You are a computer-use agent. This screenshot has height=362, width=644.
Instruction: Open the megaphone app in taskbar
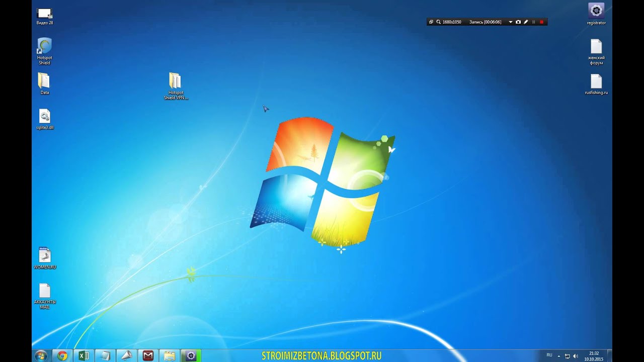point(127,356)
